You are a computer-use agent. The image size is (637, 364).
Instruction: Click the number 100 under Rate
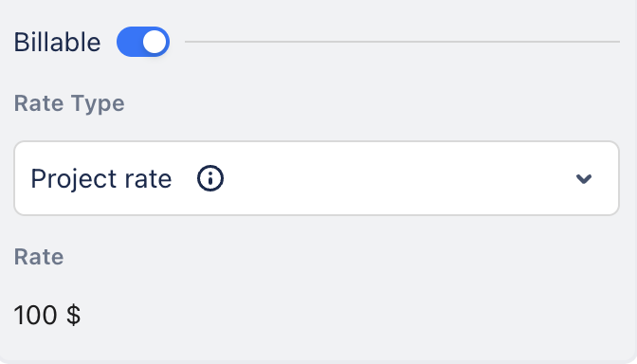point(35,316)
